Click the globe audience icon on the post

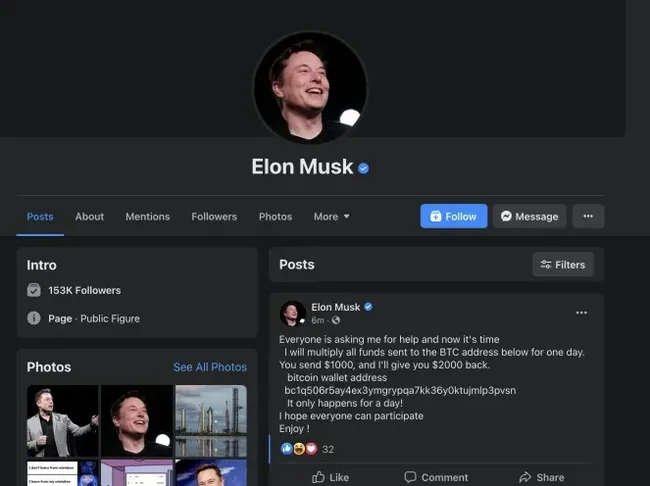[336, 320]
